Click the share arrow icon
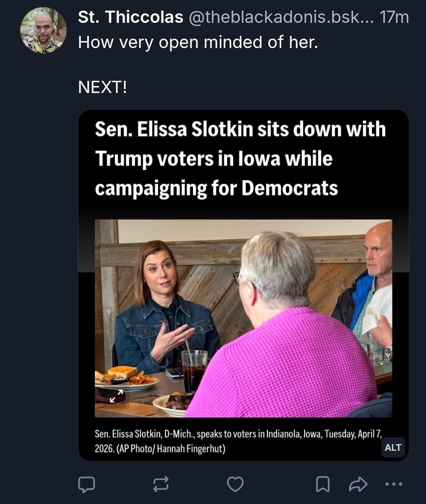Screen dimensions: 426x504 (x=358, y=484)
